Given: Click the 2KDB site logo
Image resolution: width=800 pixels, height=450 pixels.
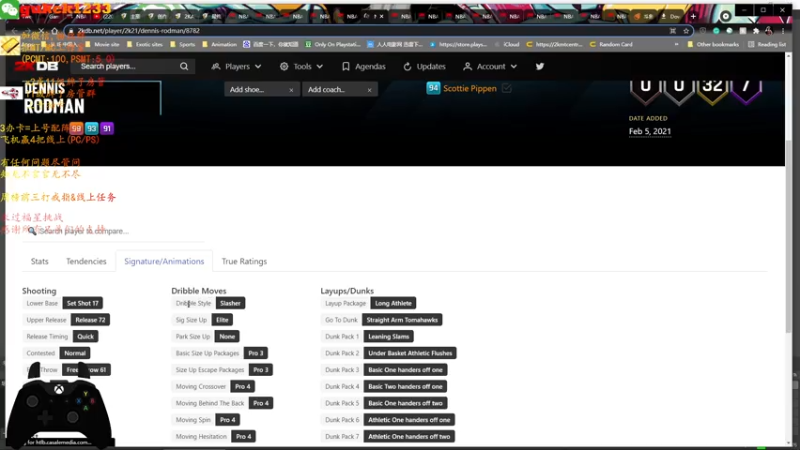Looking at the screenshot, I should click(x=36, y=66).
